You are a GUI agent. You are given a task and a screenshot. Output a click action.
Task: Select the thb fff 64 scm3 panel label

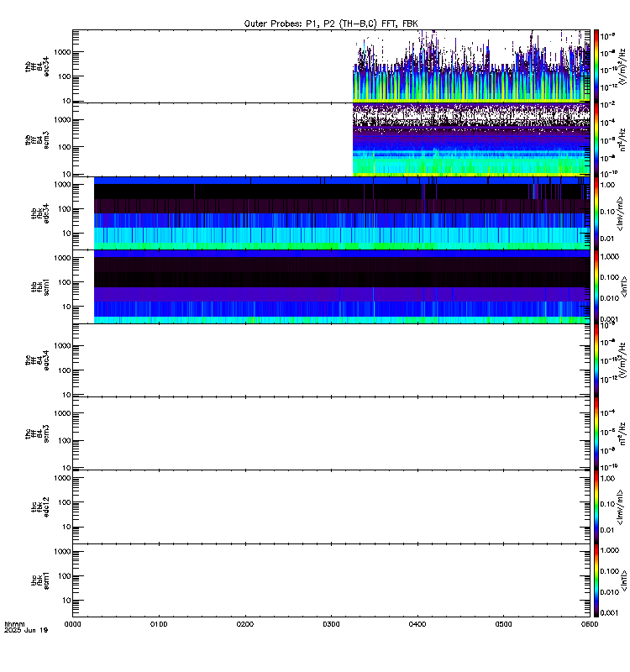37,139
